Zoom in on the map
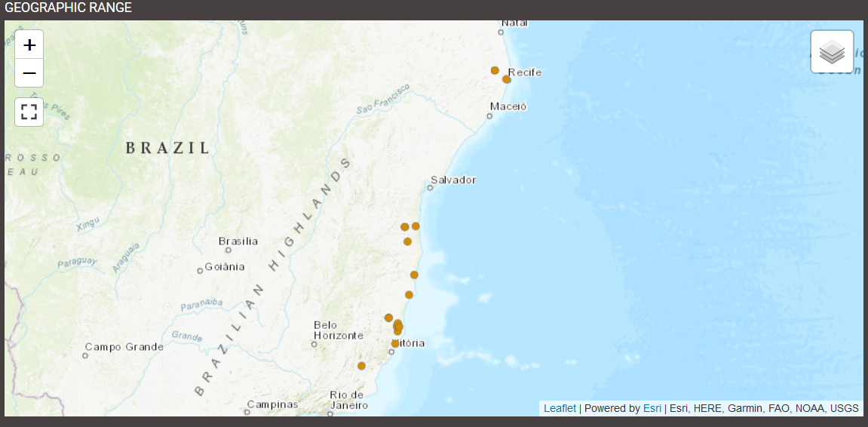Screen dimensions: 868x427 (29, 45)
